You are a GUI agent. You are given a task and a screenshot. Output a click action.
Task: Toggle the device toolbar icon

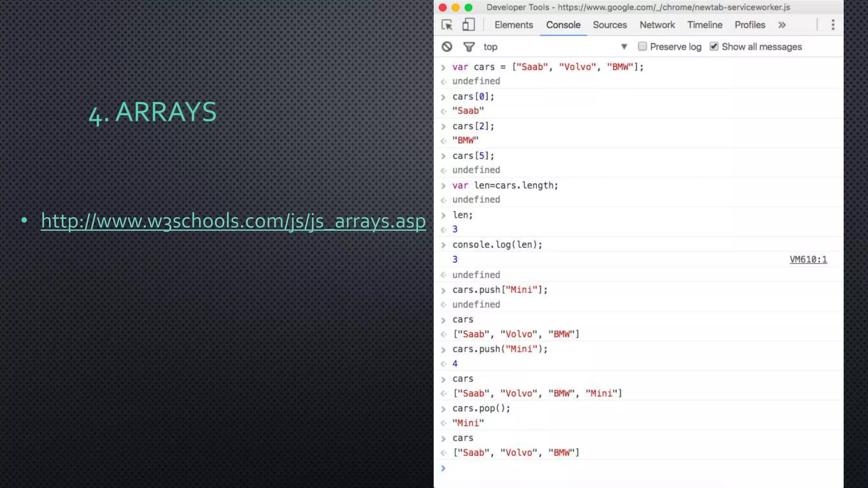click(x=468, y=25)
